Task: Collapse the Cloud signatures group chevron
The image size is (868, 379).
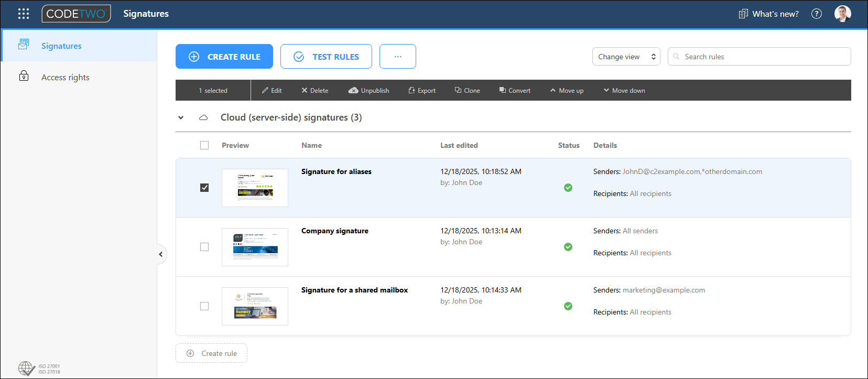Action: (181, 117)
